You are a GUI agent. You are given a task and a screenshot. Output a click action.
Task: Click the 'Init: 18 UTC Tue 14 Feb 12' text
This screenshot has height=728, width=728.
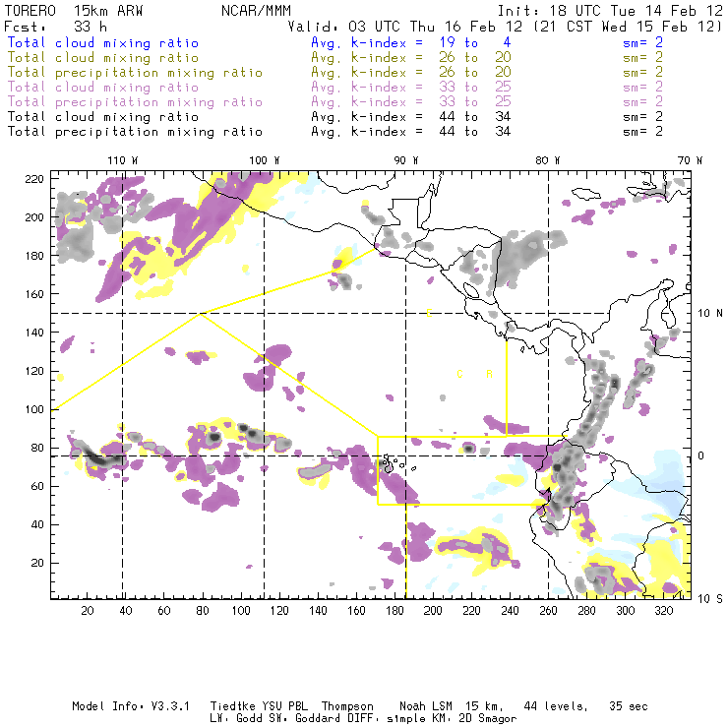pyautogui.click(x=611, y=10)
